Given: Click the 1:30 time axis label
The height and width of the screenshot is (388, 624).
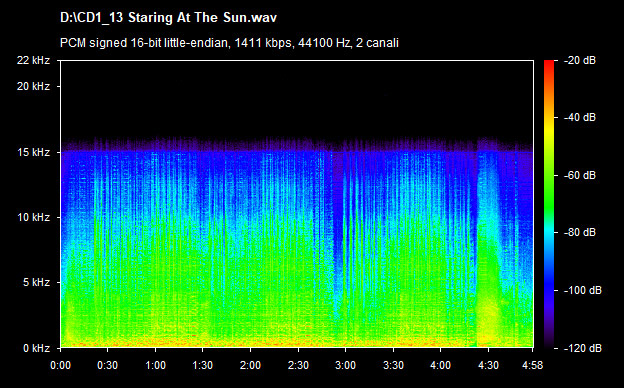Looking at the screenshot, I should pyautogui.click(x=203, y=365).
